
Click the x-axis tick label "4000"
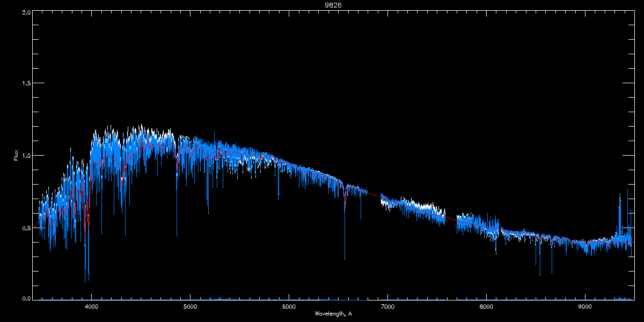coord(92,307)
